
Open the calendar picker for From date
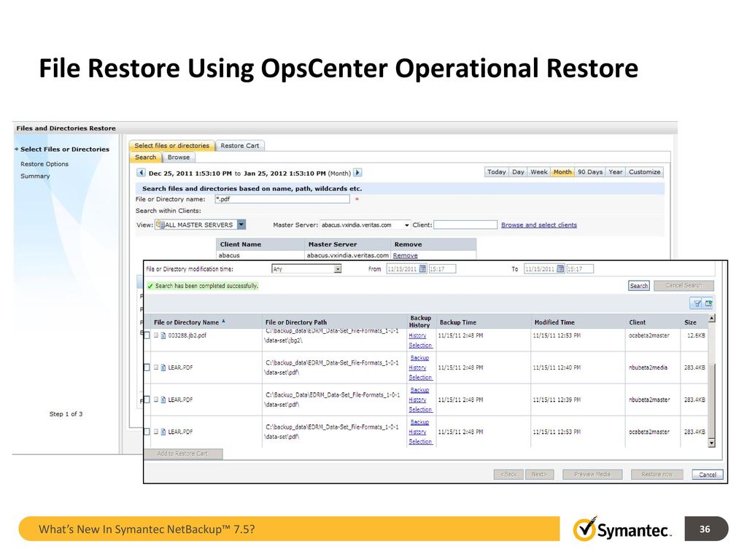click(422, 269)
